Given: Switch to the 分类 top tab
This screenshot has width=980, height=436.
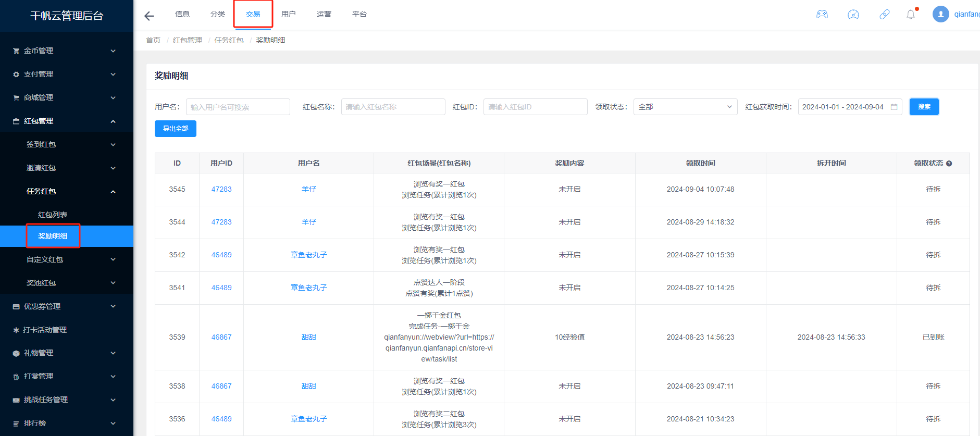Looking at the screenshot, I should [218, 14].
